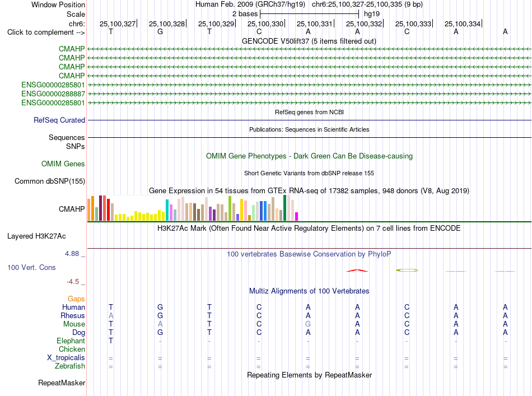Click the Gaps row label
Image resolution: width=532 pixels, height=396 pixels.
tap(76, 299)
